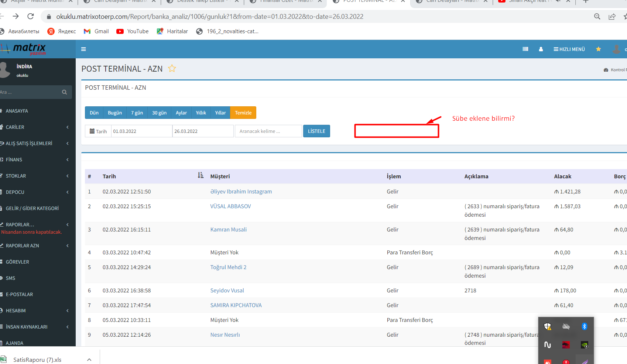The height and width of the screenshot is (364, 627).
Task: Click the user icon in top bar
Action: point(541,49)
